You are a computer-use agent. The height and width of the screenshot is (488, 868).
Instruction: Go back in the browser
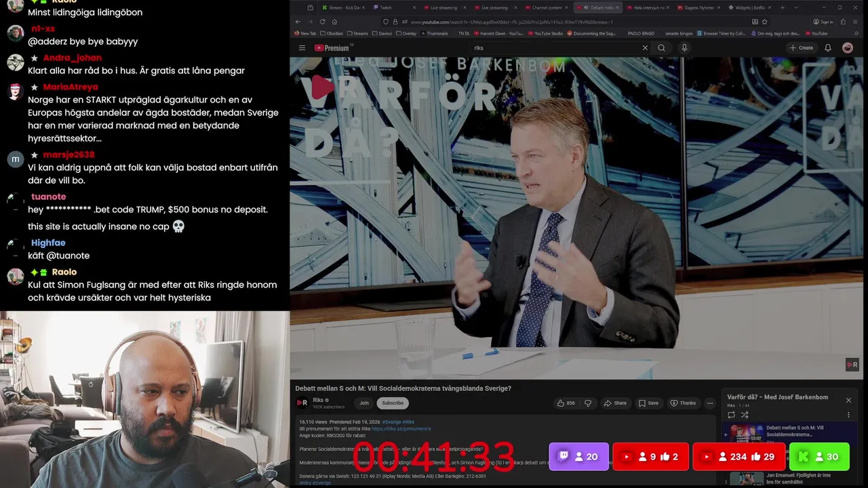pyautogui.click(x=298, y=22)
